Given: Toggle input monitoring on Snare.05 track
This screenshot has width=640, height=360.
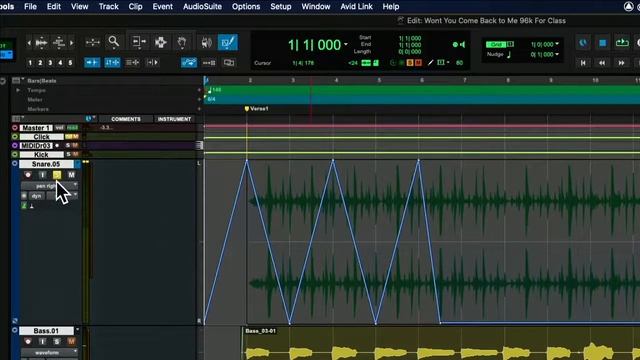Looking at the screenshot, I should coord(42,175).
